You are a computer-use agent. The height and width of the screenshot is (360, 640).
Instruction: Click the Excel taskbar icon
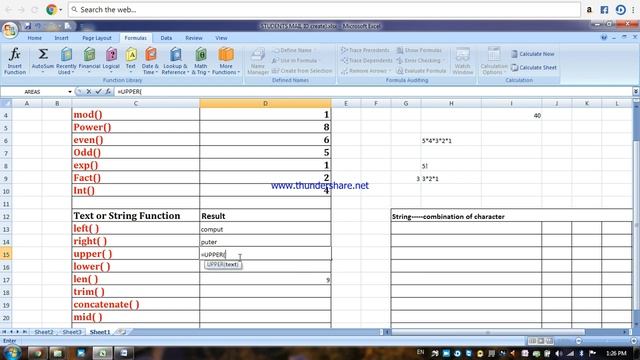point(102,353)
